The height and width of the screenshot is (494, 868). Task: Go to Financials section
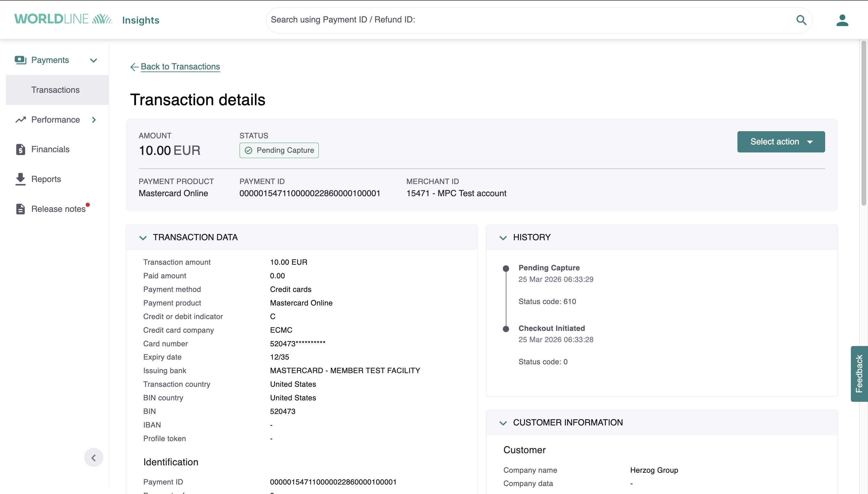coord(50,149)
